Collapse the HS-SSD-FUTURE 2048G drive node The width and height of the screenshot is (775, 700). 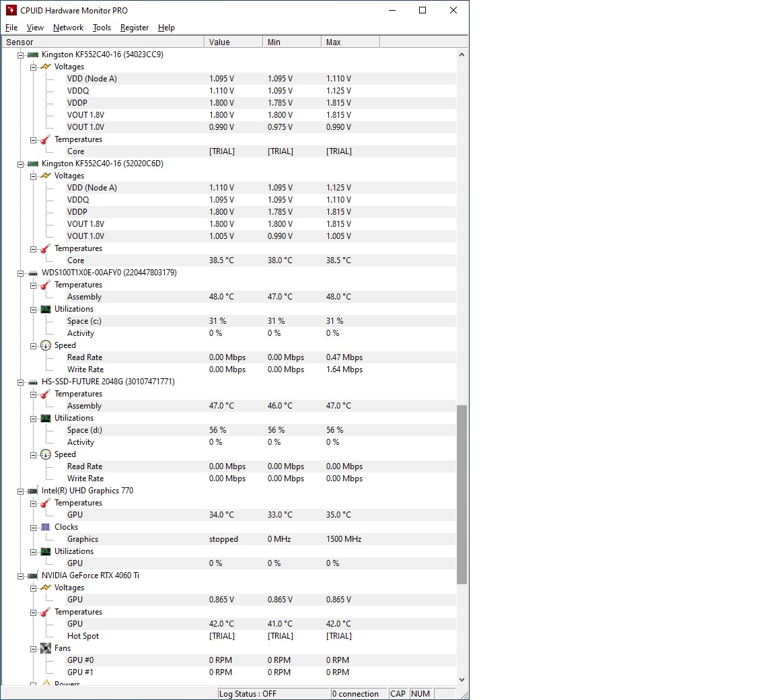(21, 382)
